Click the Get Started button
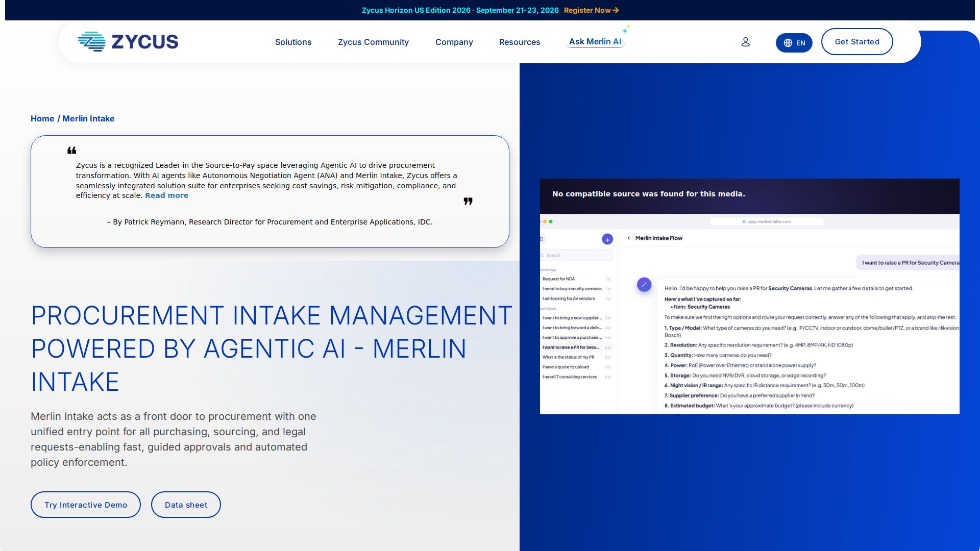Image resolution: width=980 pixels, height=551 pixels. 857,42
